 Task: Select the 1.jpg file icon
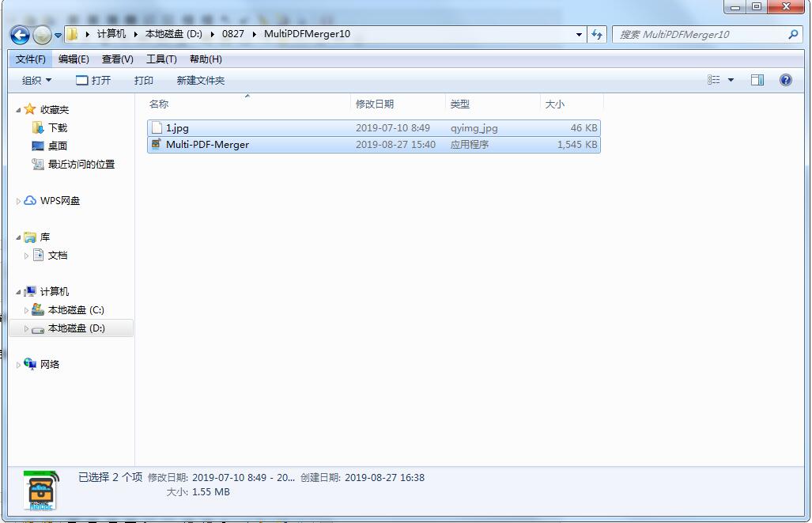[x=157, y=127]
